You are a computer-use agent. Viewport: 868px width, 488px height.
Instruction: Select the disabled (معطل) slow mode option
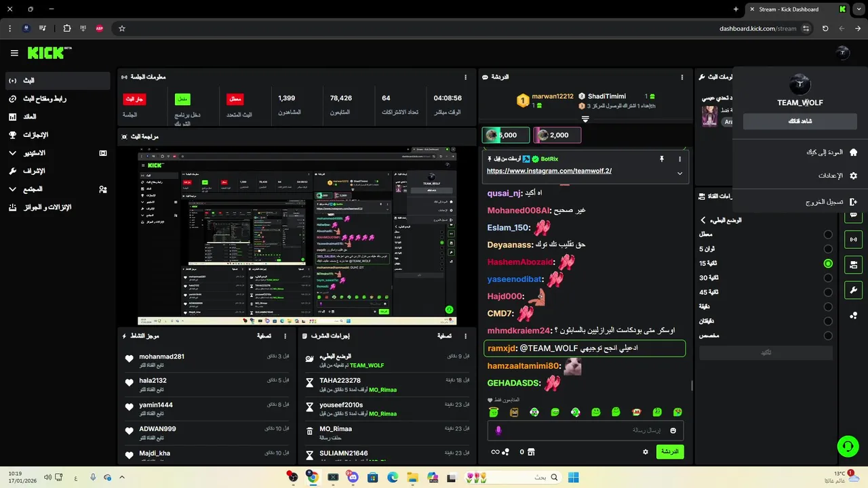click(828, 235)
